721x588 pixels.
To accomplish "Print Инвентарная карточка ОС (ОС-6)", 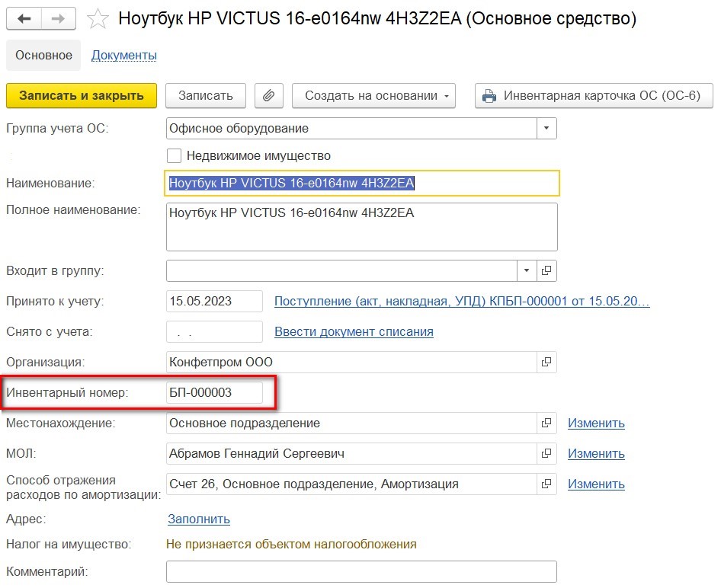I will (594, 95).
